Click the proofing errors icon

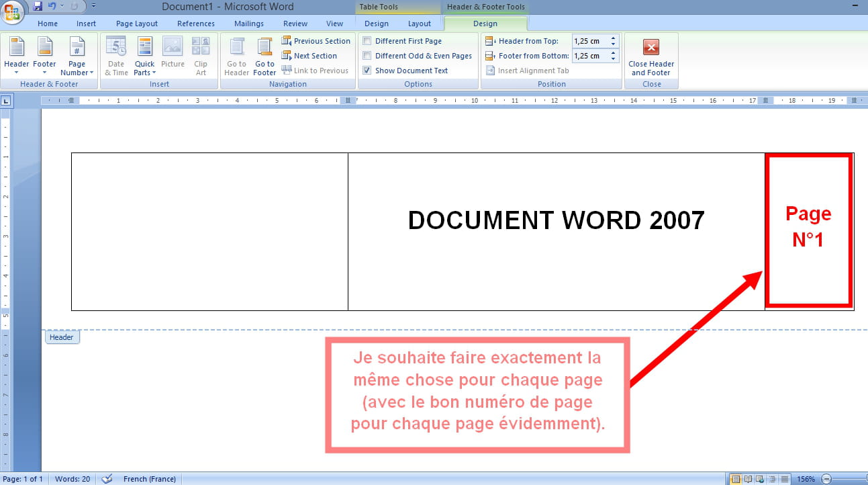107,479
